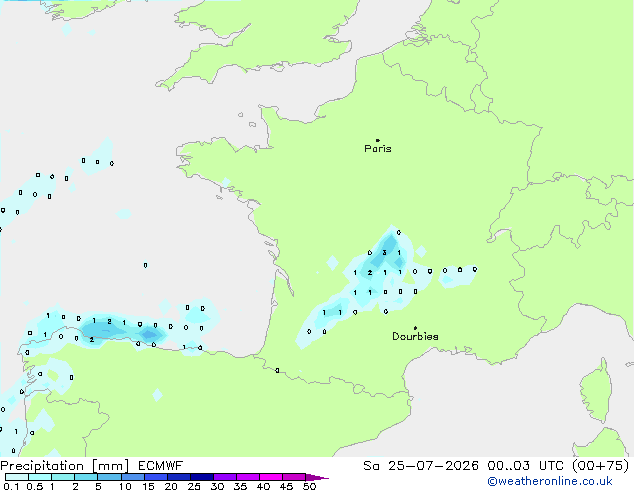Open the weatheronline.co.uk copyright link
This screenshot has height=490, width=634.
(x=550, y=481)
